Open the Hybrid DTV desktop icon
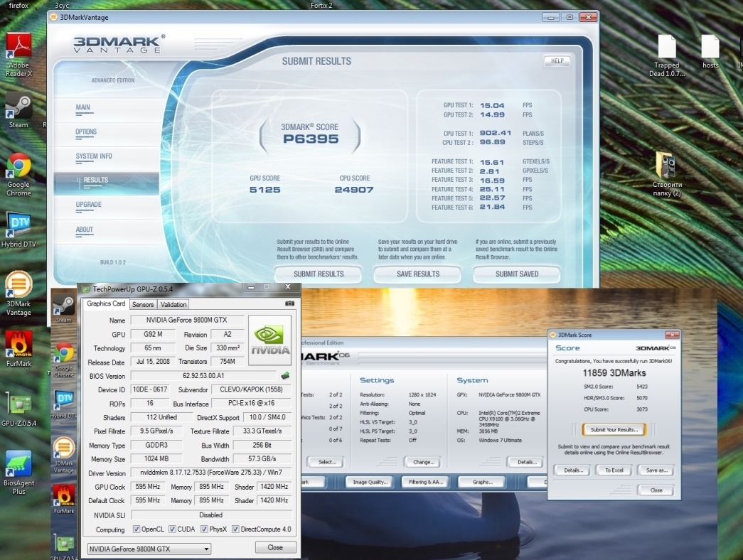743x560 pixels. click(x=18, y=230)
